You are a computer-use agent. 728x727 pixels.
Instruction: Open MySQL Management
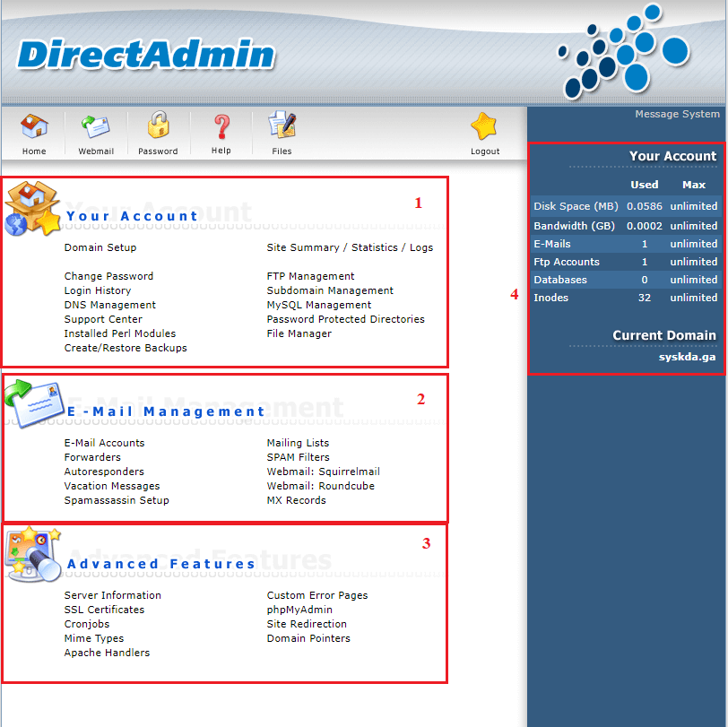319,305
